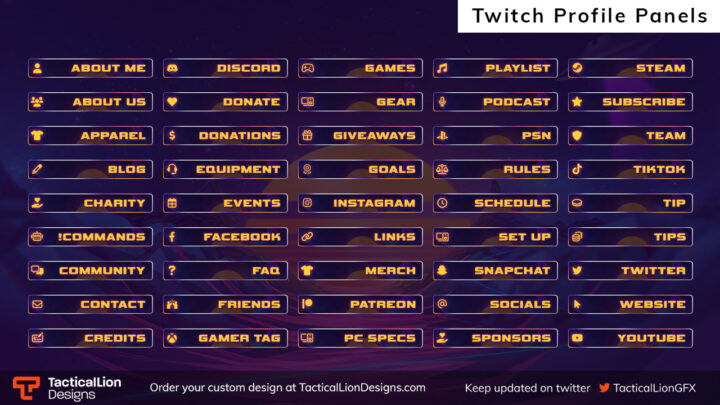Screen dimensions: 720x405
Task: Click the heart icon on Donate
Action: (x=172, y=102)
